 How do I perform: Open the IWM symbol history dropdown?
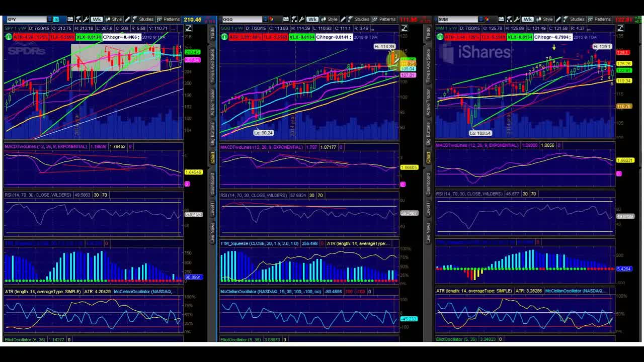pyautogui.click(x=481, y=19)
